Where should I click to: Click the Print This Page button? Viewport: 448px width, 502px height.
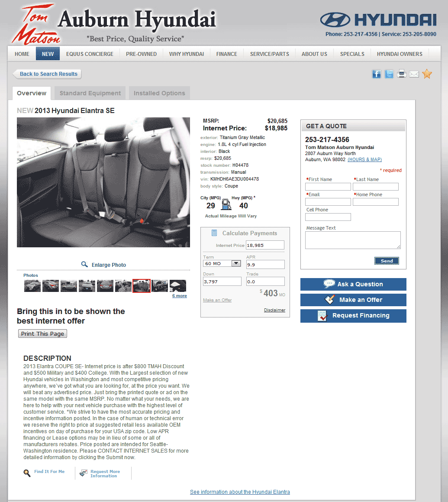pyautogui.click(x=42, y=334)
